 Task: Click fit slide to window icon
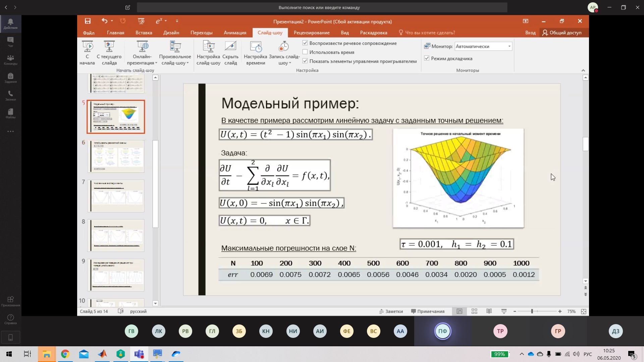coord(584,311)
